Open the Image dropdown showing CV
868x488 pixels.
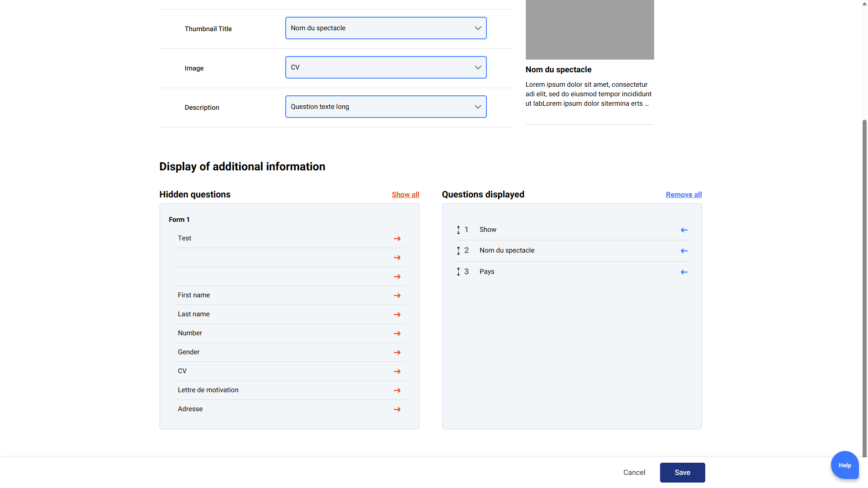point(386,67)
